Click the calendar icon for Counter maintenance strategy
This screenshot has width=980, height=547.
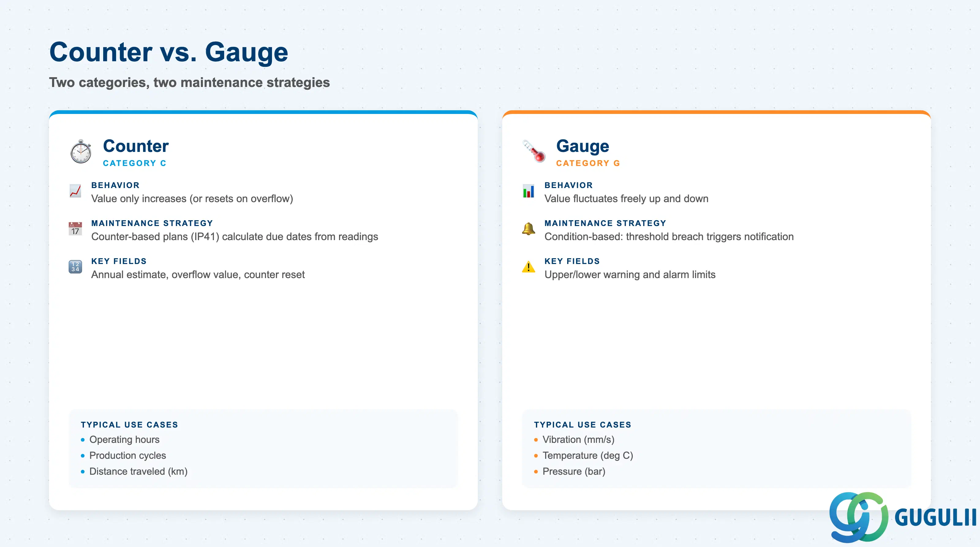pyautogui.click(x=75, y=229)
